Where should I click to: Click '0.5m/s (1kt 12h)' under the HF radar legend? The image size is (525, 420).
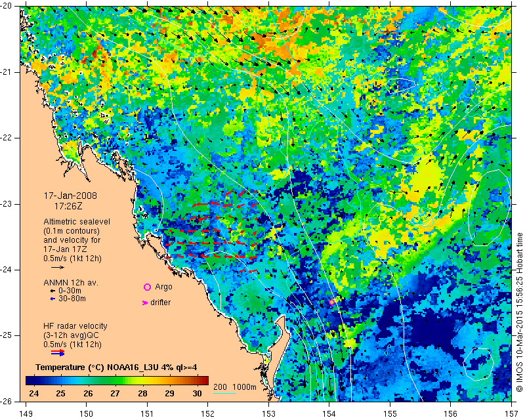(72, 345)
